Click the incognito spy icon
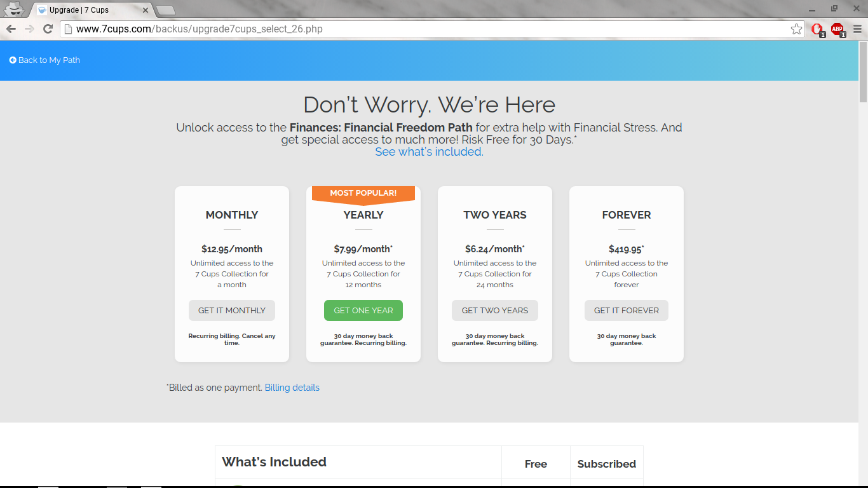Image resolution: width=868 pixels, height=488 pixels. (x=14, y=10)
